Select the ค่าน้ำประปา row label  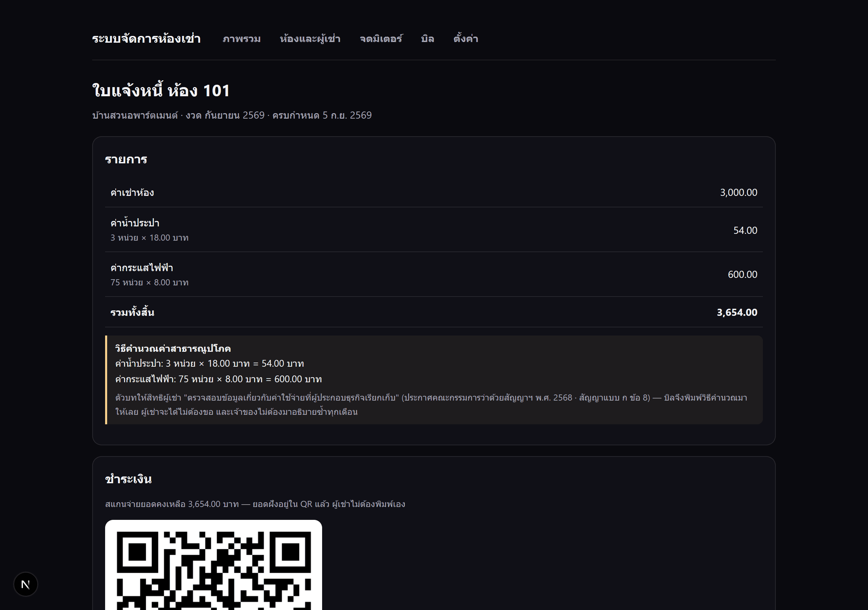(135, 223)
